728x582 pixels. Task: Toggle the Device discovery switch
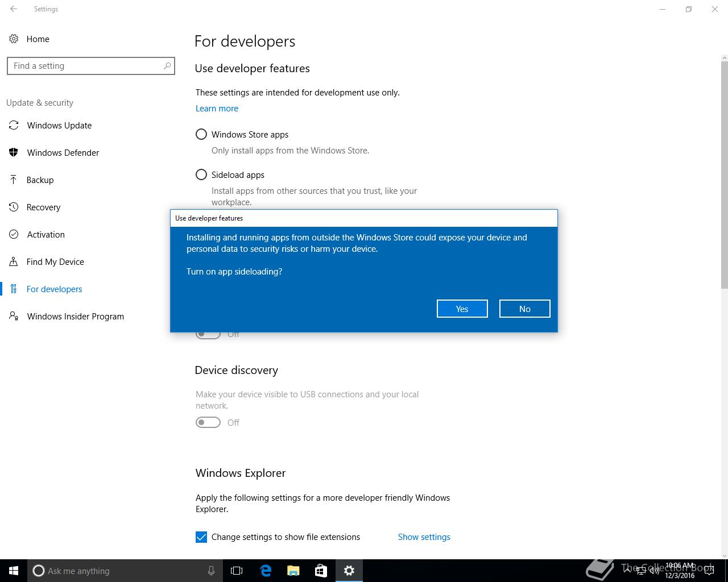click(x=208, y=422)
